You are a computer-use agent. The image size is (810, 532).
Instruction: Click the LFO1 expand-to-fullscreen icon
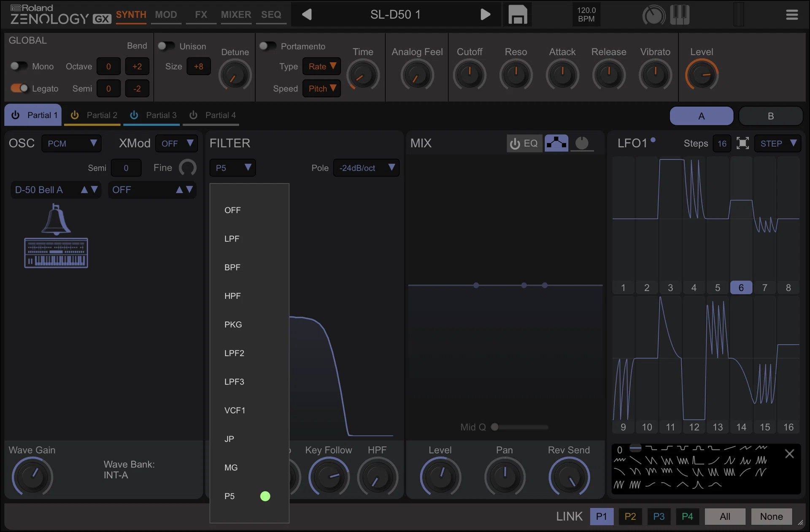tap(742, 143)
